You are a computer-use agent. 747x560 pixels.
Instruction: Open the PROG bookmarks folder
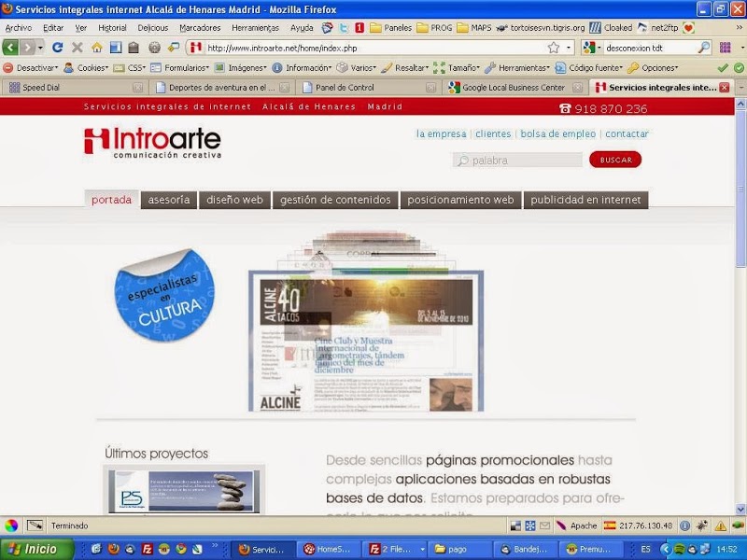(x=434, y=28)
